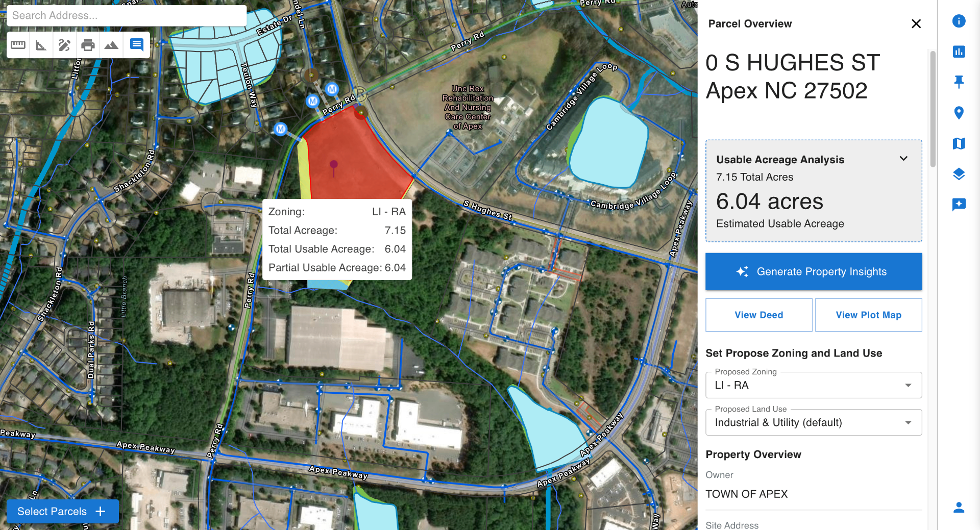This screenshot has width=980, height=530.
Task: Open the Proposed Land Use dropdown
Action: pyautogui.click(x=909, y=422)
